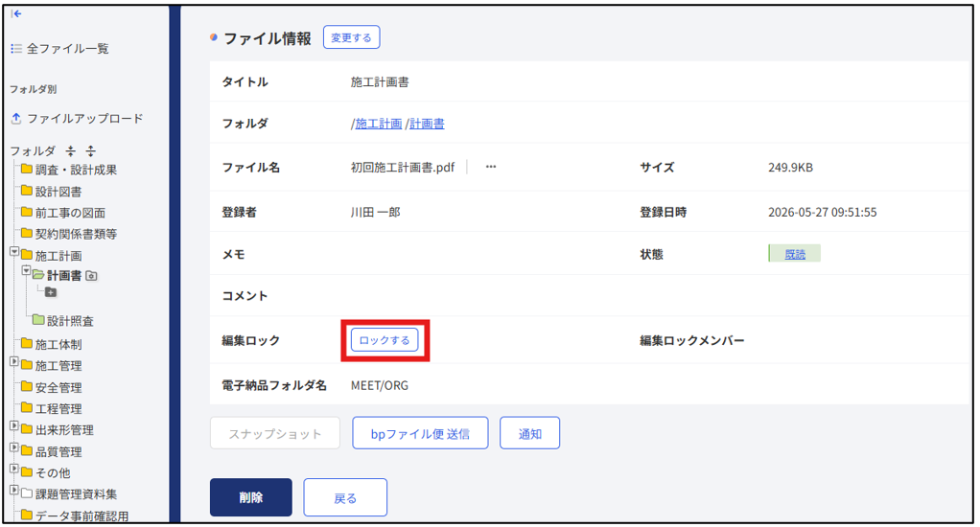Viewport: 980px width, 527px height.
Task: Expand the 品質管理 folder node
Action: pyautogui.click(x=14, y=447)
